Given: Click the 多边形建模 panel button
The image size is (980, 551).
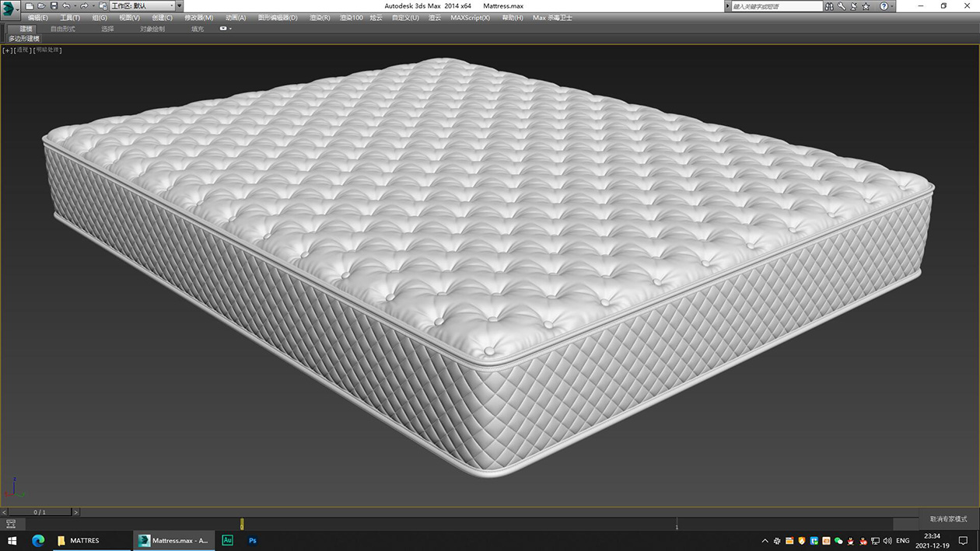Looking at the screenshot, I should (24, 38).
